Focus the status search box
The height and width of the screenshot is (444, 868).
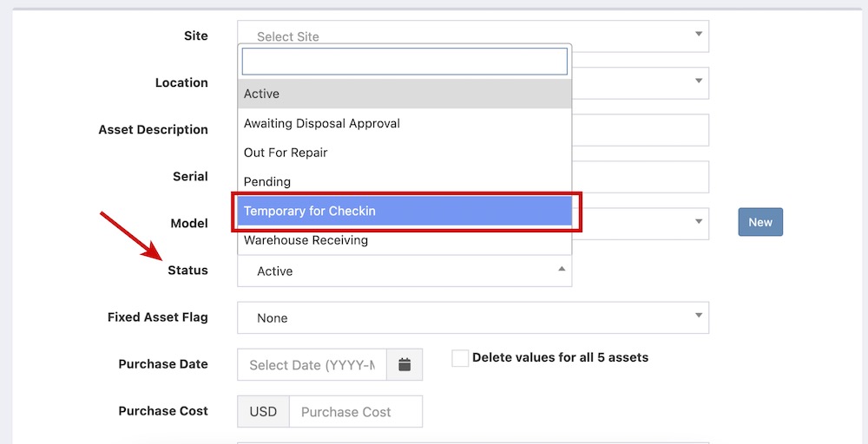click(x=404, y=62)
